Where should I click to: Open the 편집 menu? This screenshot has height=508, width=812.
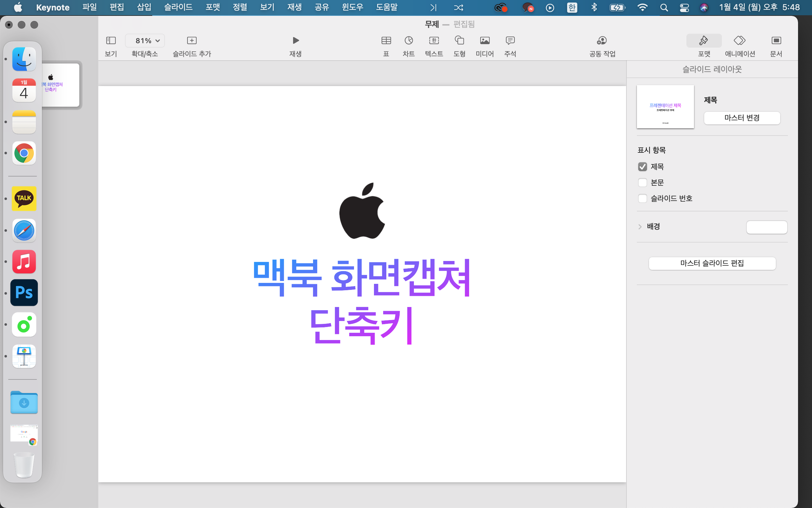[x=117, y=7]
